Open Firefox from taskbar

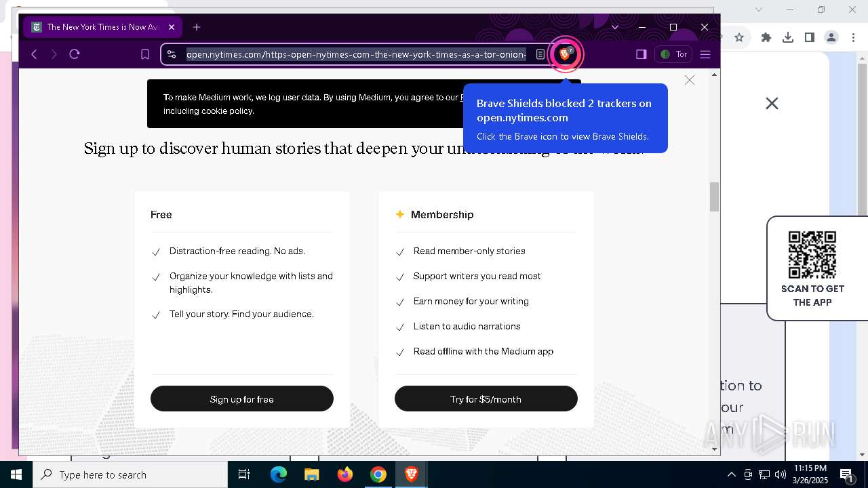[344, 474]
